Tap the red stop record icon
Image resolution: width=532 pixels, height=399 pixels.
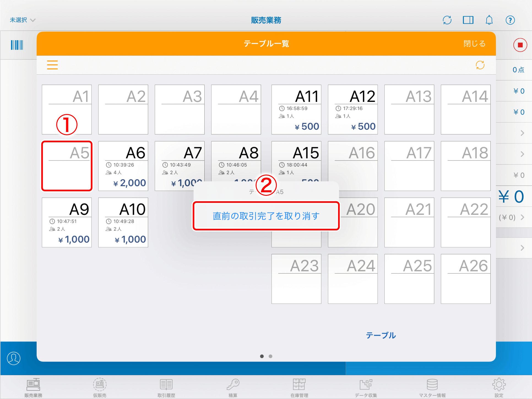click(520, 45)
